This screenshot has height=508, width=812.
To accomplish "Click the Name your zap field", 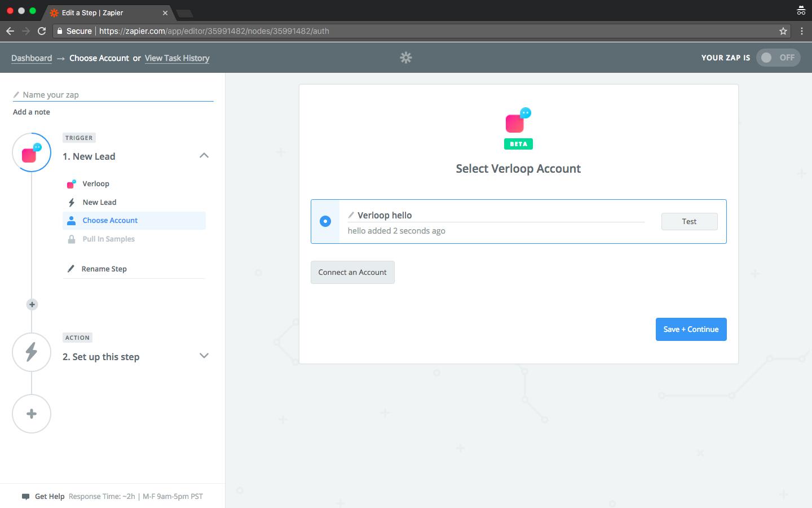I will pyautogui.click(x=116, y=95).
